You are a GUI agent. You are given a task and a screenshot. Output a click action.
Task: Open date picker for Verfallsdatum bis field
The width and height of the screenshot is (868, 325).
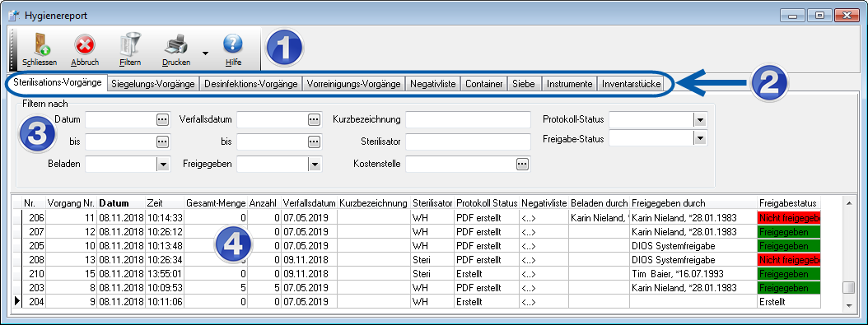point(314,142)
